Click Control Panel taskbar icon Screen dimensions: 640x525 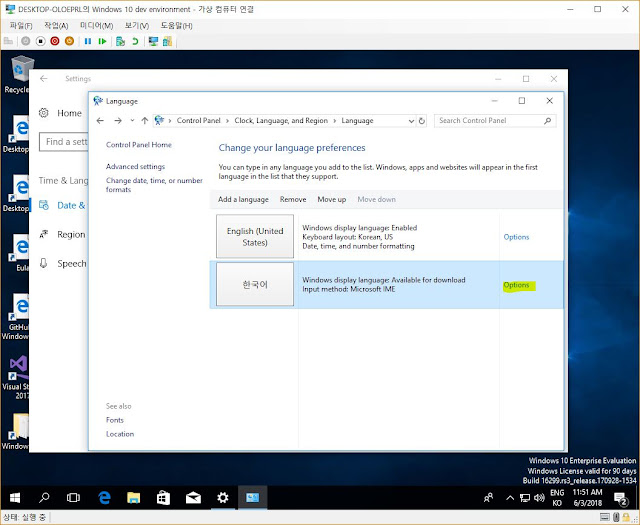click(253, 498)
